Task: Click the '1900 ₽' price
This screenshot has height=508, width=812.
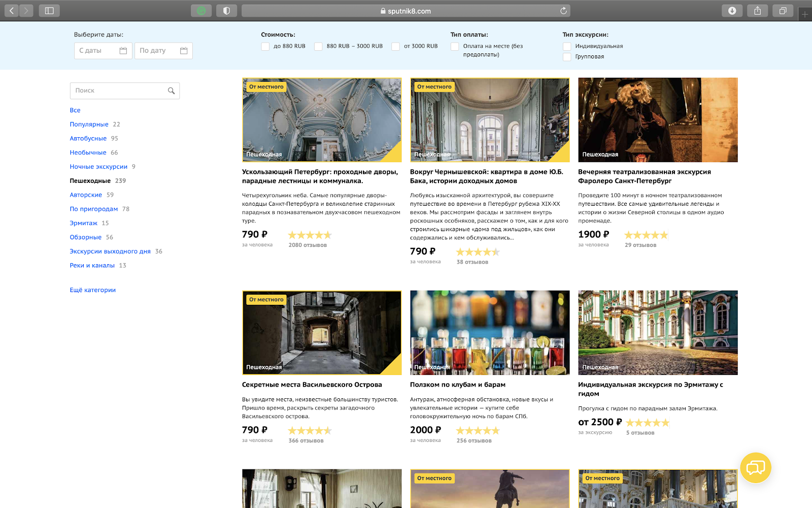Action: (x=594, y=235)
